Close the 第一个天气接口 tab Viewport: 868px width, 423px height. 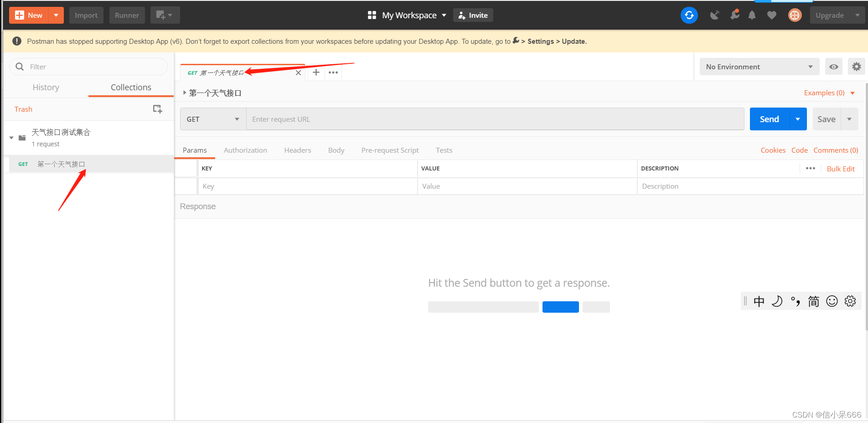click(x=298, y=72)
